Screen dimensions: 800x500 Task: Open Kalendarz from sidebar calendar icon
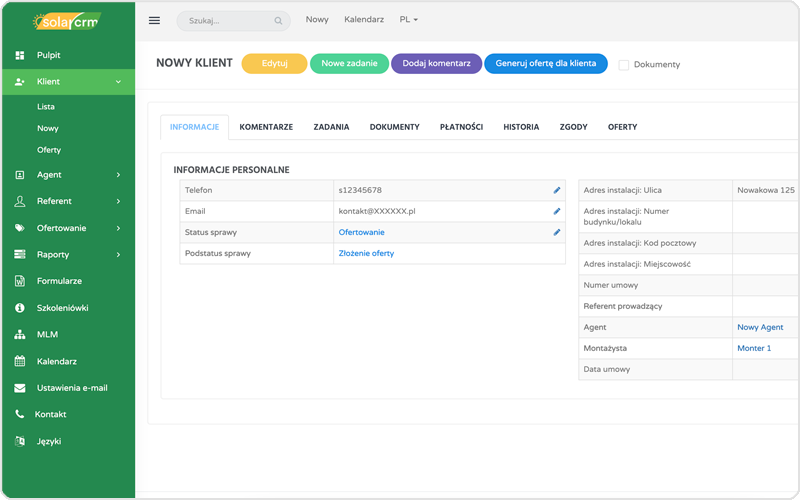[x=20, y=361]
